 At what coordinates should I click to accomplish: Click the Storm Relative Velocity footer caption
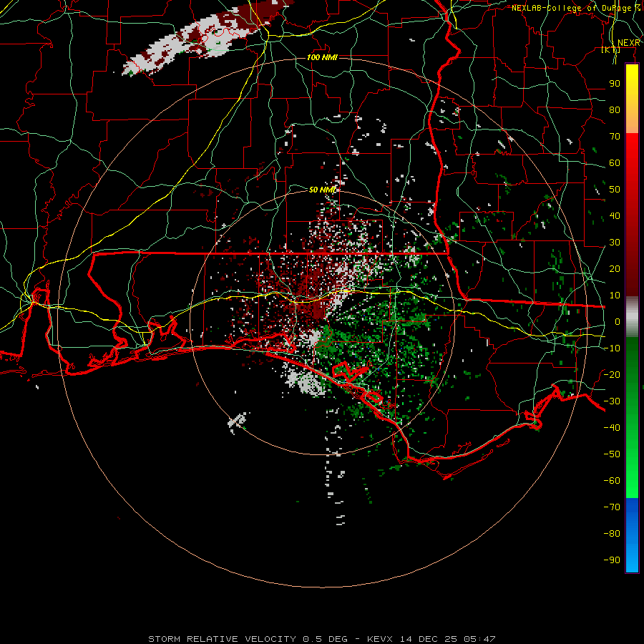pyautogui.click(x=321, y=639)
